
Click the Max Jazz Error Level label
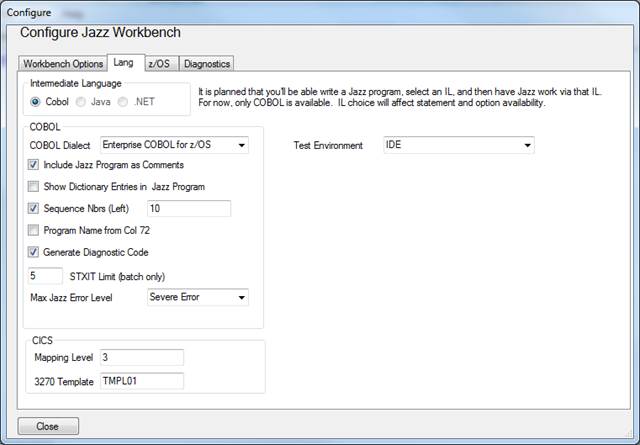(71, 298)
